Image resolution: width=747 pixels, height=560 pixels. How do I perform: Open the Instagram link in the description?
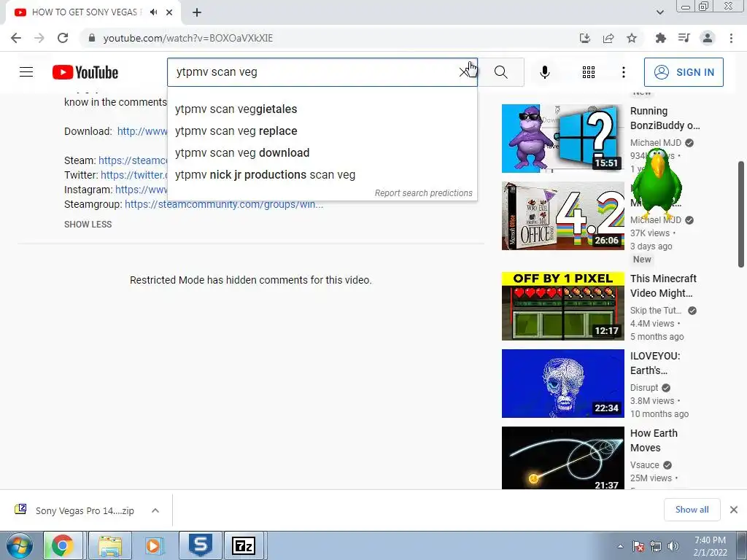click(x=141, y=190)
